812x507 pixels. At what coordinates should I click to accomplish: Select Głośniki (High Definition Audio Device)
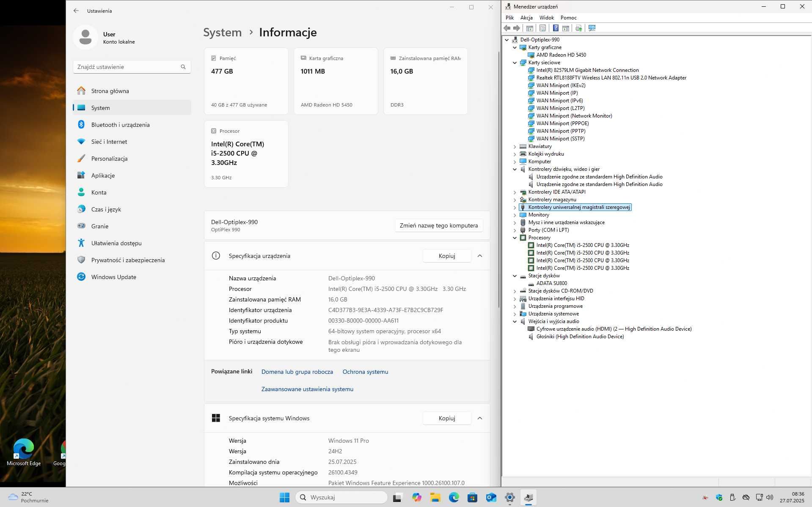pyautogui.click(x=580, y=337)
